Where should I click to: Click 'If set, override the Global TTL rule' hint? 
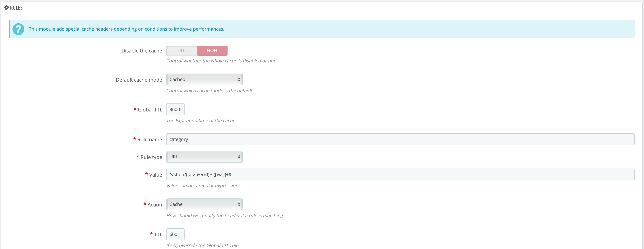click(x=202, y=246)
